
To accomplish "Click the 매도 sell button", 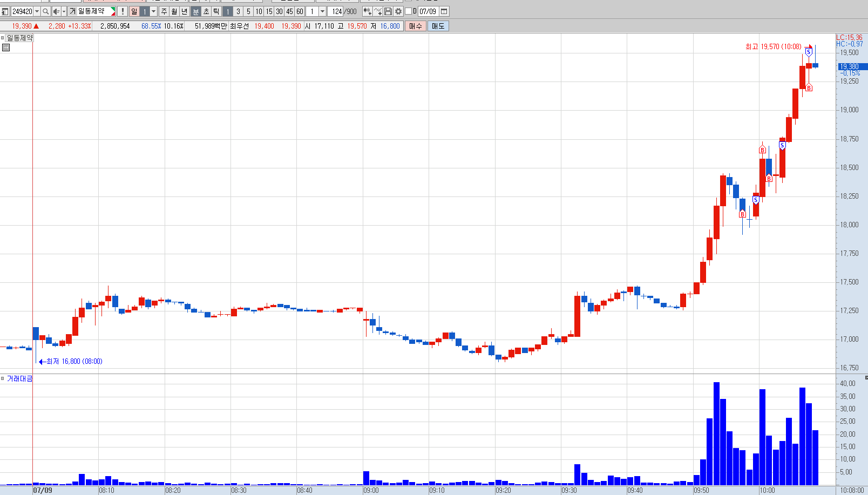I will tap(438, 26).
